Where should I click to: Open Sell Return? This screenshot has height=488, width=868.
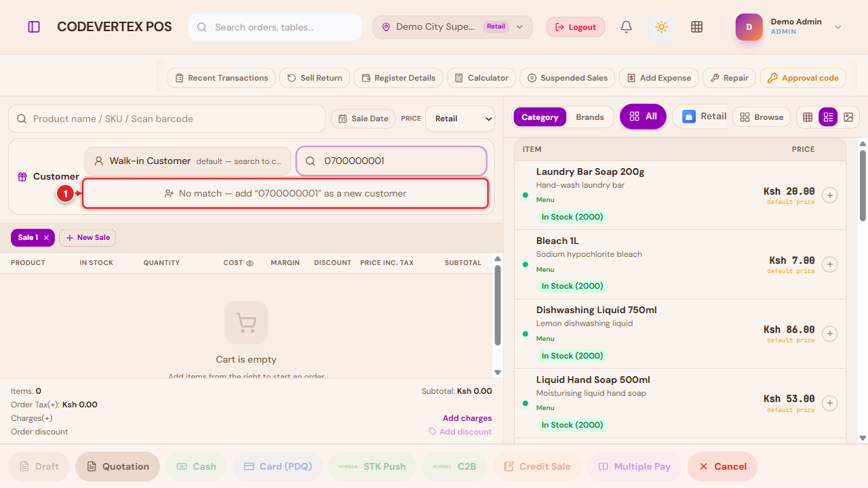point(315,78)
